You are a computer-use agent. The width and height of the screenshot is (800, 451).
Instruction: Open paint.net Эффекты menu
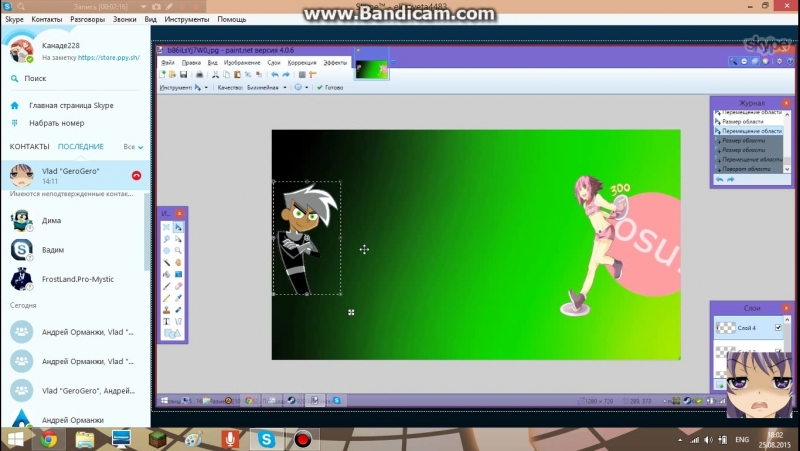click(x=335, y=63)
